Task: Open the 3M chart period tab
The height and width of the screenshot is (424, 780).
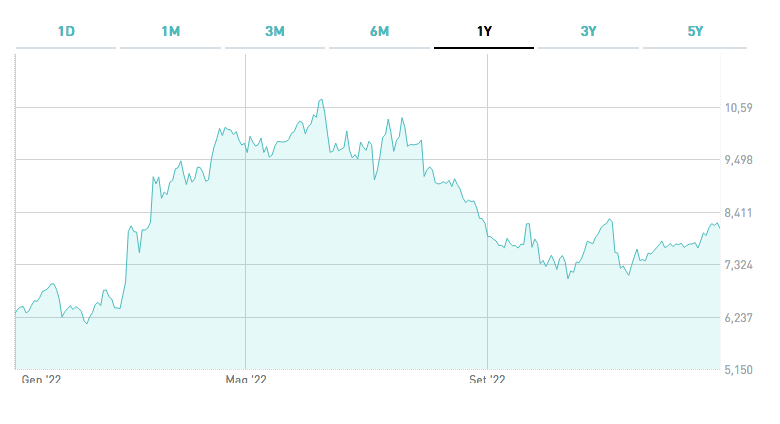Action: click(x=275, y=31)
